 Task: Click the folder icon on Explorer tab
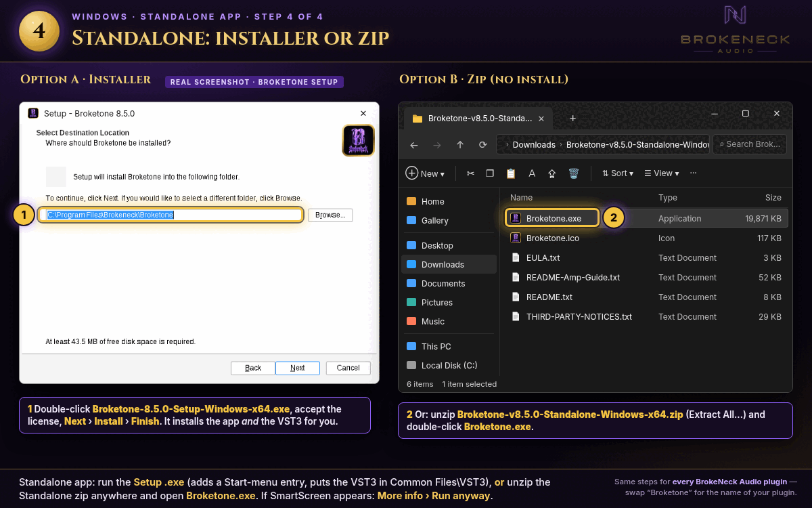click(x=418, y=119)
